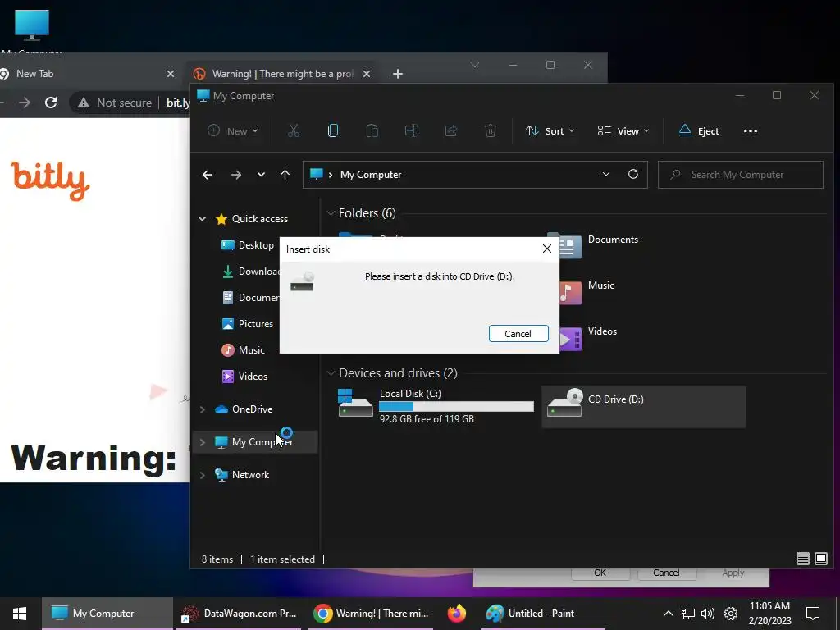Viewport: 840px width, 630px height.
Task: Open recent locations dropdown arrow
Action: click(x=261, y=175)
